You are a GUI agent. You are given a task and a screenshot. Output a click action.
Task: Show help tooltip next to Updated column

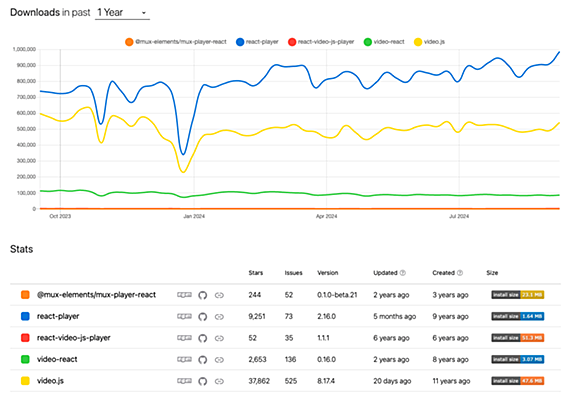(x=403, y=273)
